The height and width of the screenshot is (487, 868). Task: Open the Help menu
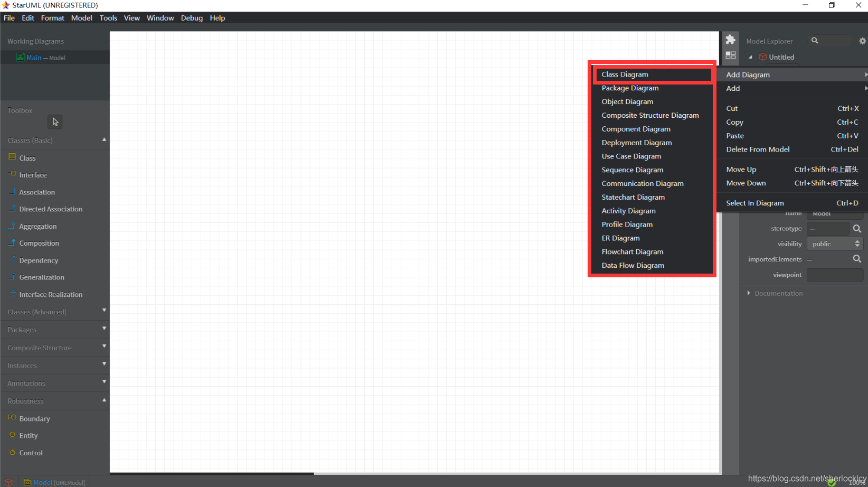click(x=218, y=18)
